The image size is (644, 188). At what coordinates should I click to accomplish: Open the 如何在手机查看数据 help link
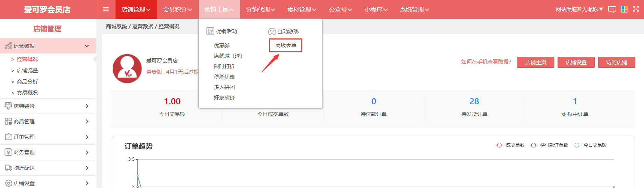point(486,62)
